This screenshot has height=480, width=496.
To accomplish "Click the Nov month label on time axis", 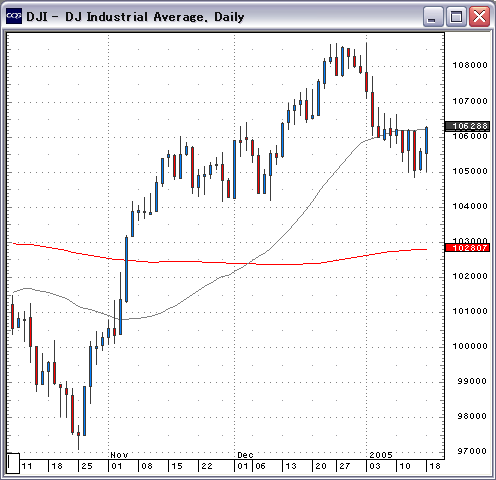I will [x=119, y=455].
